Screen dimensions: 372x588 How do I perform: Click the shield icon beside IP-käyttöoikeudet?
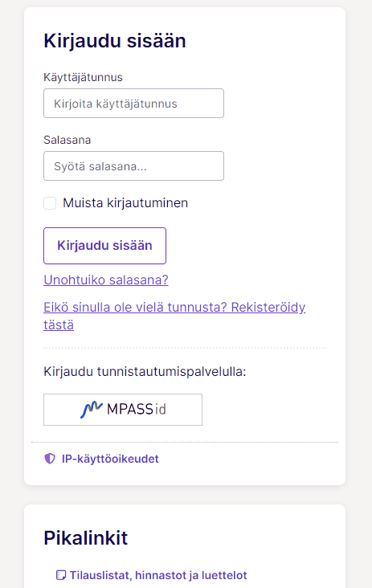50,459
